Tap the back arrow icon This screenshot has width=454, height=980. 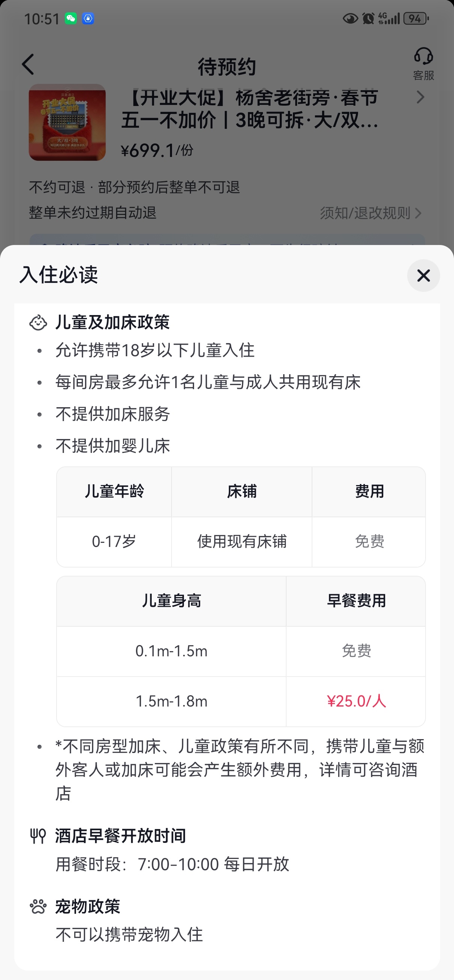click(28, 64)
